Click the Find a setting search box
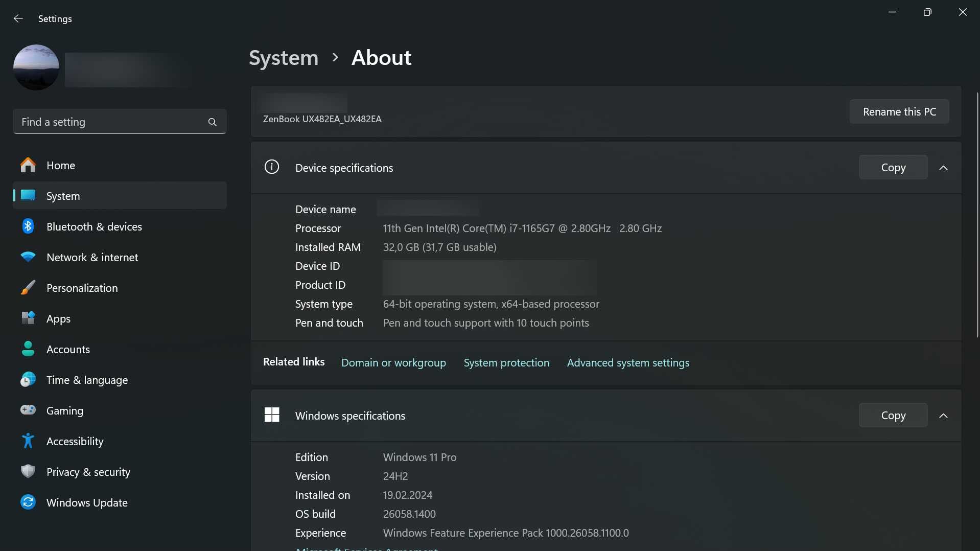This screenshot has height=551, width=980. click(x=120, y=122)
